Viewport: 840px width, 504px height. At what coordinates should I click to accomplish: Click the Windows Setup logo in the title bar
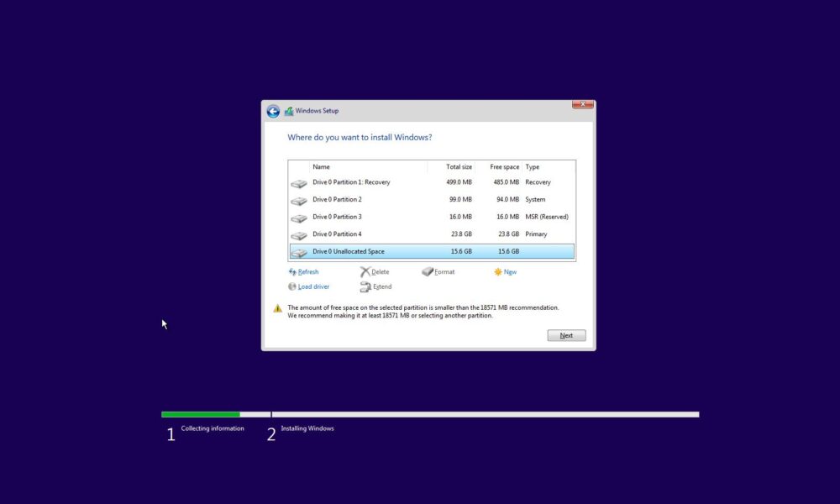pos(289,110)
